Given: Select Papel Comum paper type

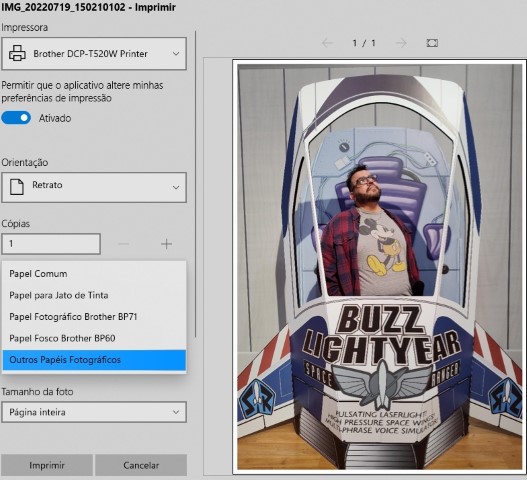Looking at the screenshot, I should [x=94, y=274].
